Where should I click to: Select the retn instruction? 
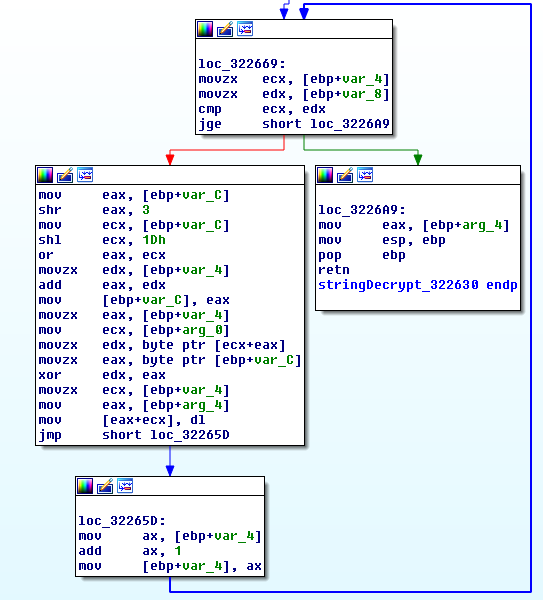click(x=334, y=270)
